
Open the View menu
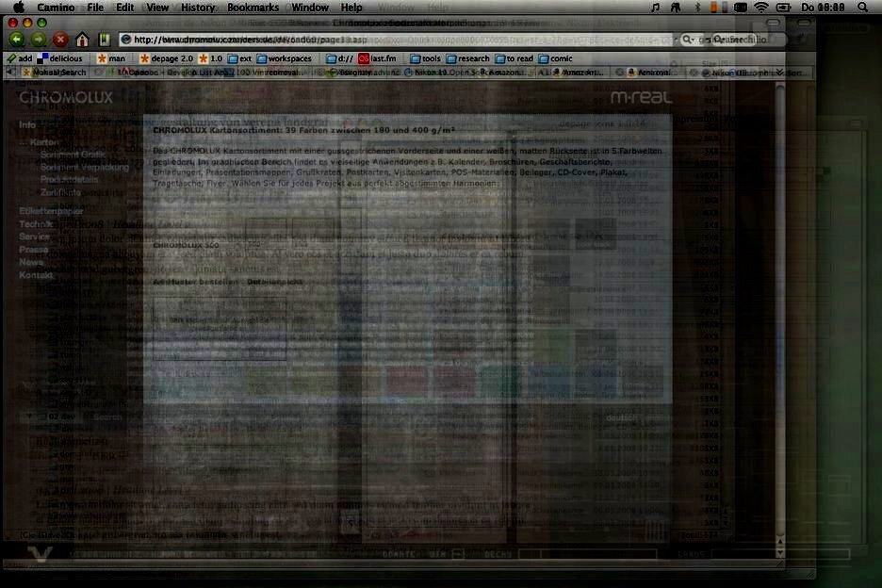coord(157,8)
